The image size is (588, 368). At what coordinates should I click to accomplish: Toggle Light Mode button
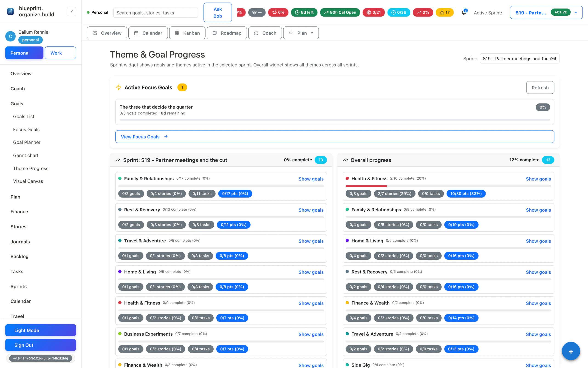(x=41, y=330)
